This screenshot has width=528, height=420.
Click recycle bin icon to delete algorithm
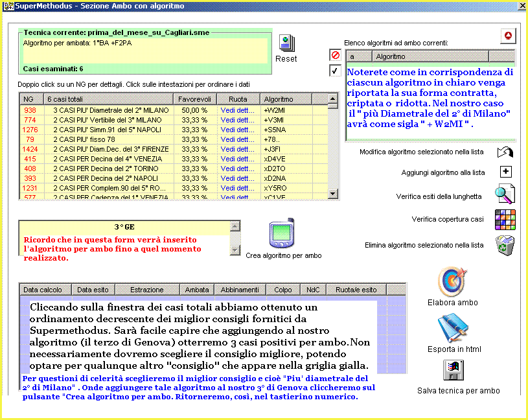[x=505, y=246]
